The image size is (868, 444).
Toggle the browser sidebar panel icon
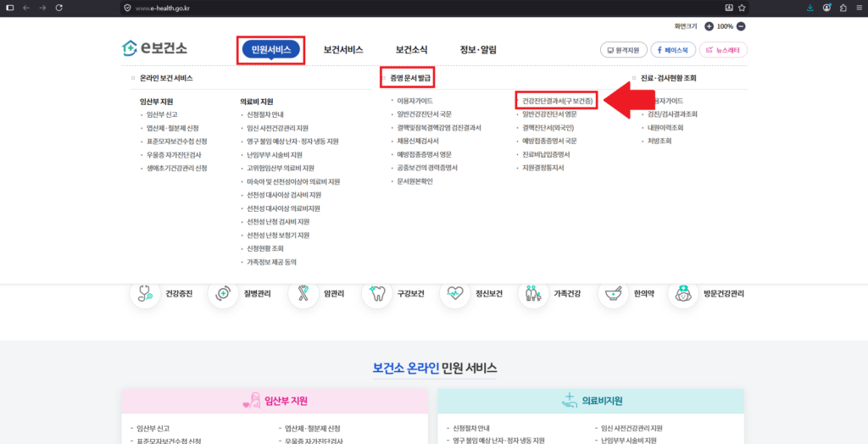9,8
